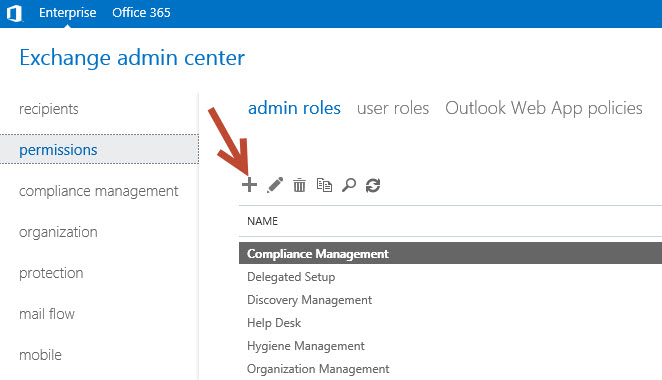Click the pencil edit icon
This screenshot has height=380, width=662.
tap(275, 185)
